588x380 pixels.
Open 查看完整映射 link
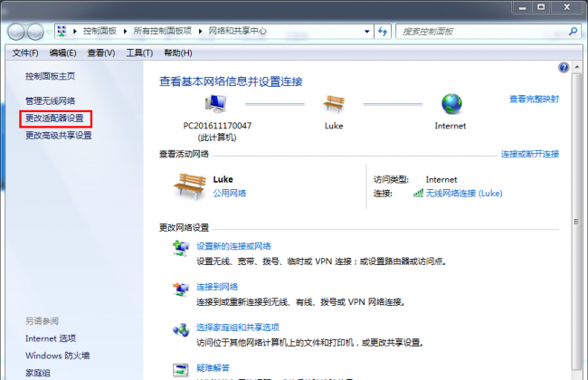(x=534, y=99)
